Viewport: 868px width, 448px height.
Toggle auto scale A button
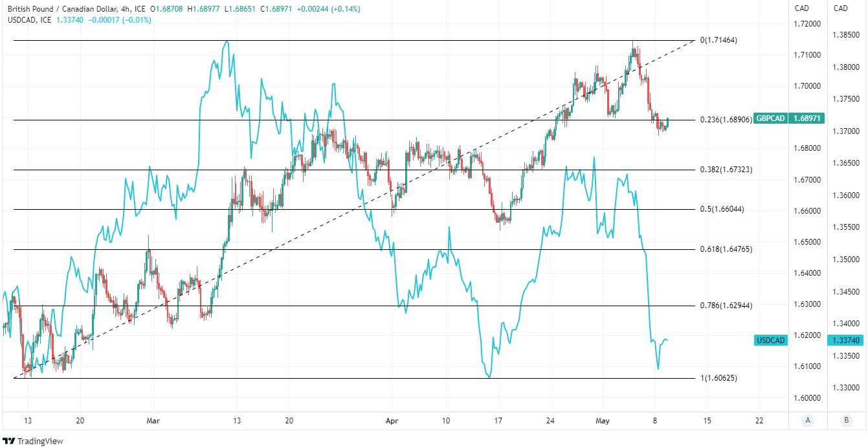(x=807, y=420)
